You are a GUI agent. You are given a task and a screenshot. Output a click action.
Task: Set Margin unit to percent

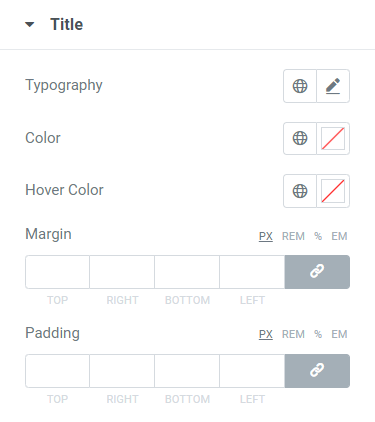click(x=318, y=236)
